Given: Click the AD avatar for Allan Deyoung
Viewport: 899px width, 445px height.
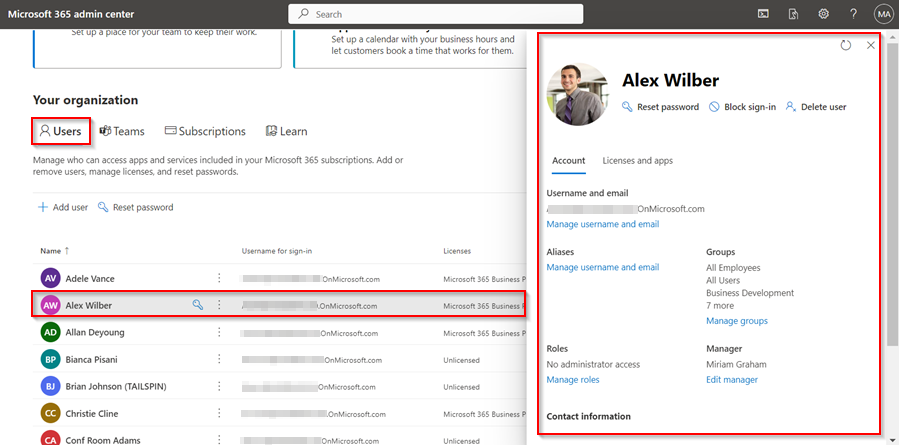Looking at the screenshot, I should 50,333.
